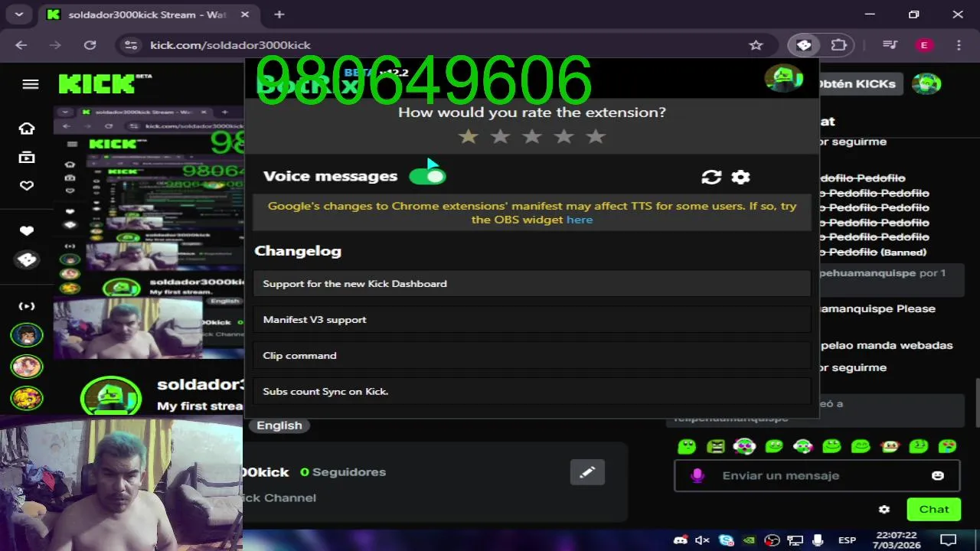Click the NVIDIA tray icon
This screenshot has width=980, height=551.
click(x=750, y=540)
